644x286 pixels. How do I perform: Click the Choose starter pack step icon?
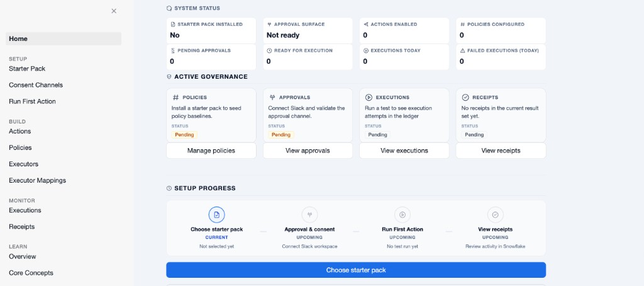point(216,215)
